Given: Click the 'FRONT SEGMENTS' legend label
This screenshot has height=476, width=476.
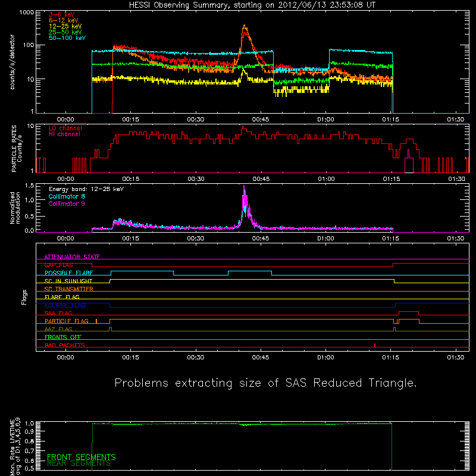Looking at the screenshot, I should [82, 457].
